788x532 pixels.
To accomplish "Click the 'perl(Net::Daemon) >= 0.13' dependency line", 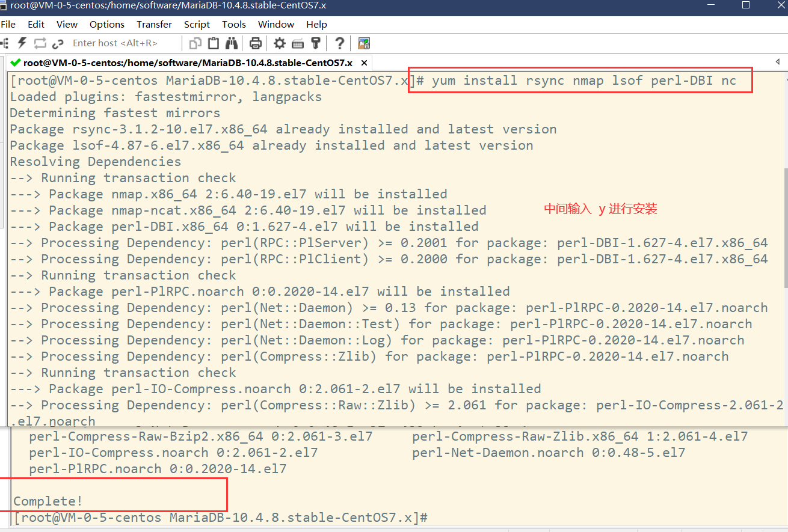I will (389, 308).
